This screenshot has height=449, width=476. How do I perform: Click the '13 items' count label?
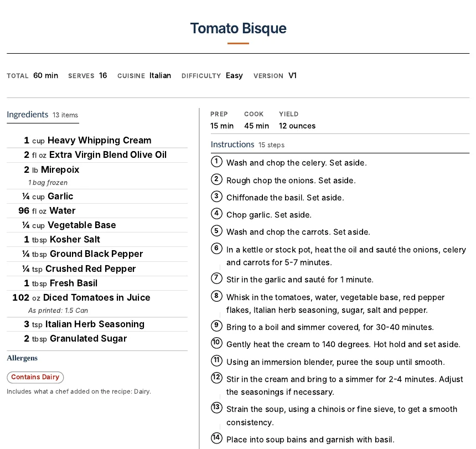[x=65, y=115]
